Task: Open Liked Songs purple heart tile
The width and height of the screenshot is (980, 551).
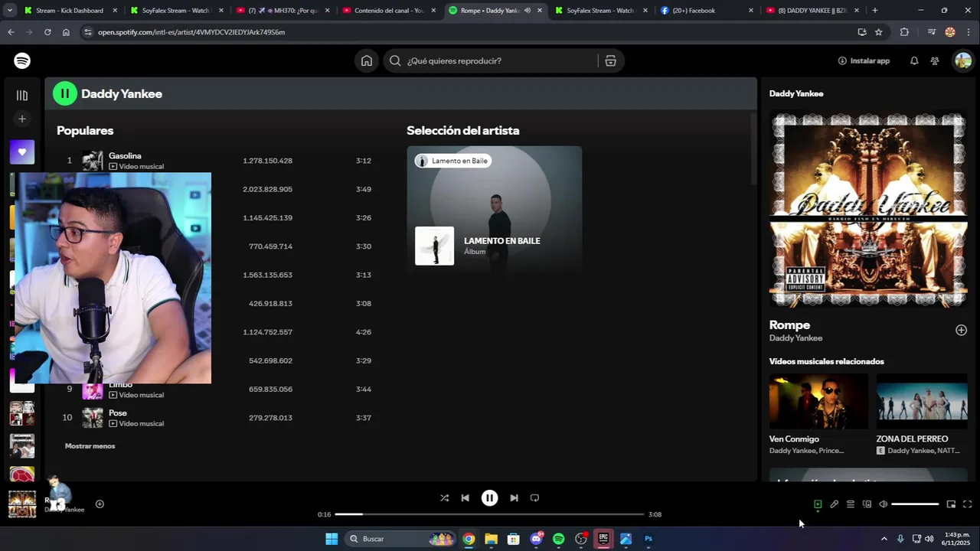Action: point(22,152)
